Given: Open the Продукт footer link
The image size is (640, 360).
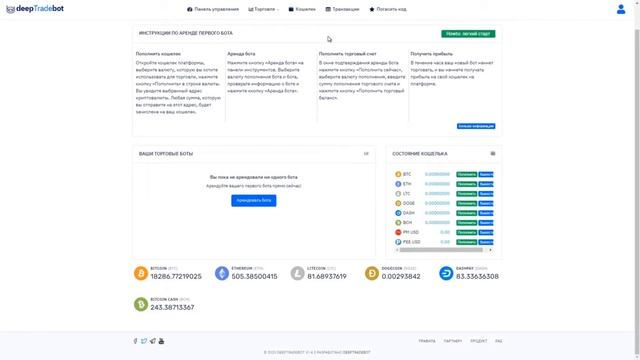Looking at the screenshot, I should [478, 341].
